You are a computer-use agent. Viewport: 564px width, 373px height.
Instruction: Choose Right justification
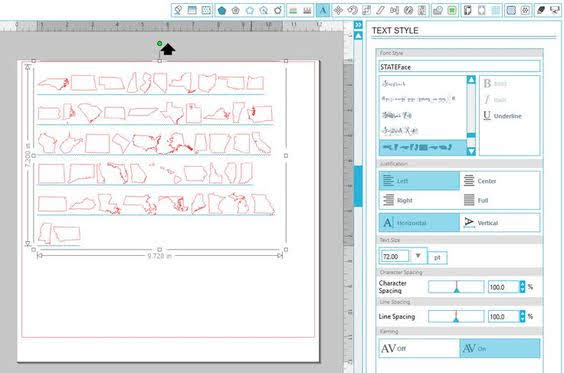click(419, 200)
